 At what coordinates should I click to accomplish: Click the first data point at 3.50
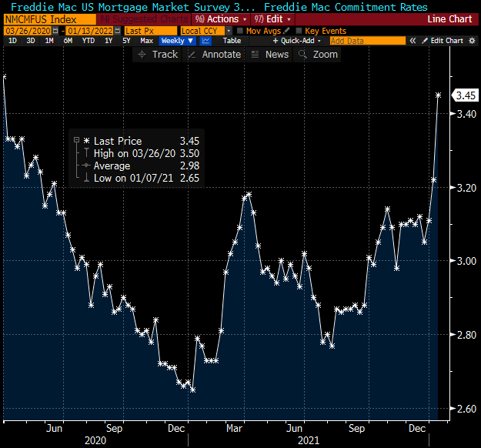[5, 77]
